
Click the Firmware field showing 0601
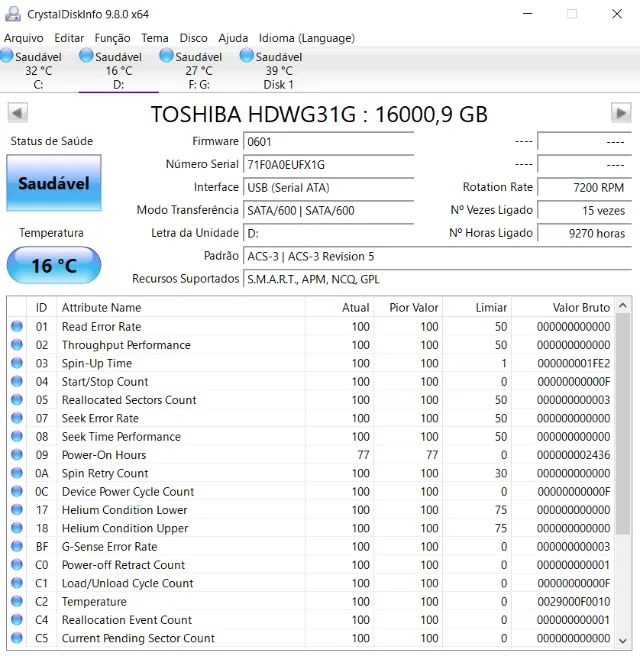coord(328,142)
